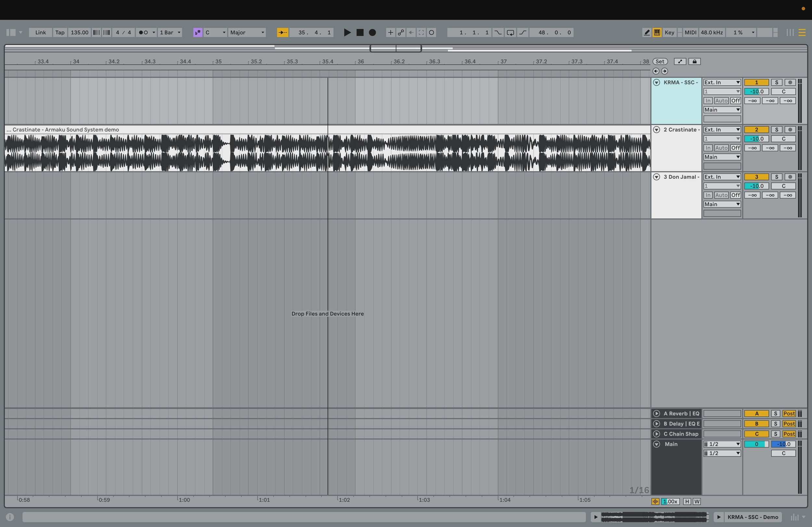Toggle Draw Mode pencil icon

pyautogui.click(x=646, y=32)
